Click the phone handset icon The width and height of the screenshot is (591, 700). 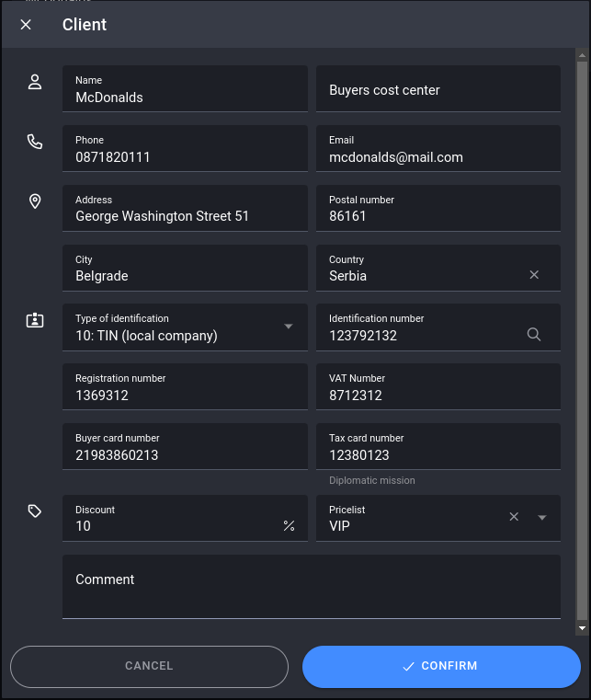coord(35,142)
